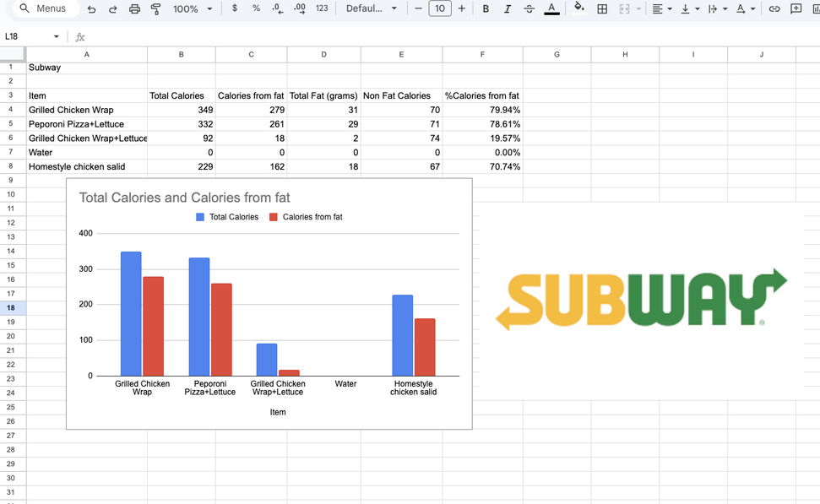This screenshot has height=504, width=820.
Task: Click the Insert link icon
Action: [x=774, y=9]
